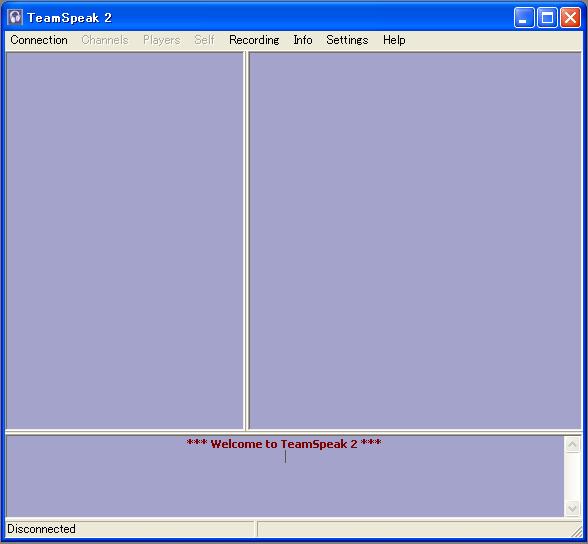Click inside the left channel tree pane
Image resolution: width=588 pixels, height=544 pixels.
point(125,240)
